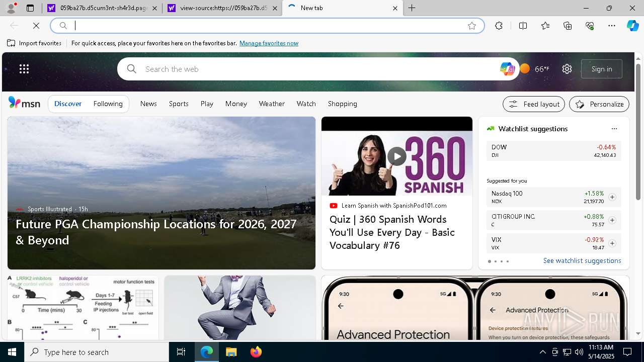This screenshot has height=362, width=644.
Task: Open Task View on taskbar
Action: 181,352
